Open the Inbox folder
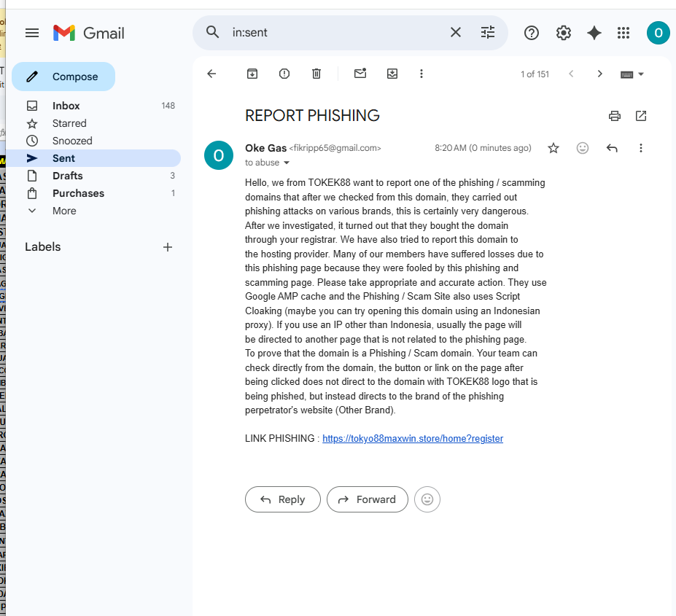 pos(93,106)
